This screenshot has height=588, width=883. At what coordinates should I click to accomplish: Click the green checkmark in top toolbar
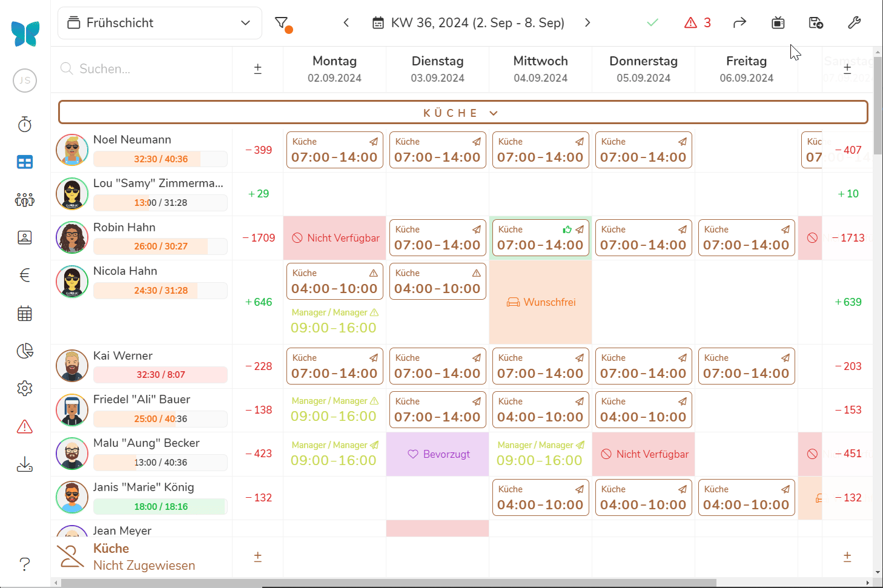[x=652, y=23]
